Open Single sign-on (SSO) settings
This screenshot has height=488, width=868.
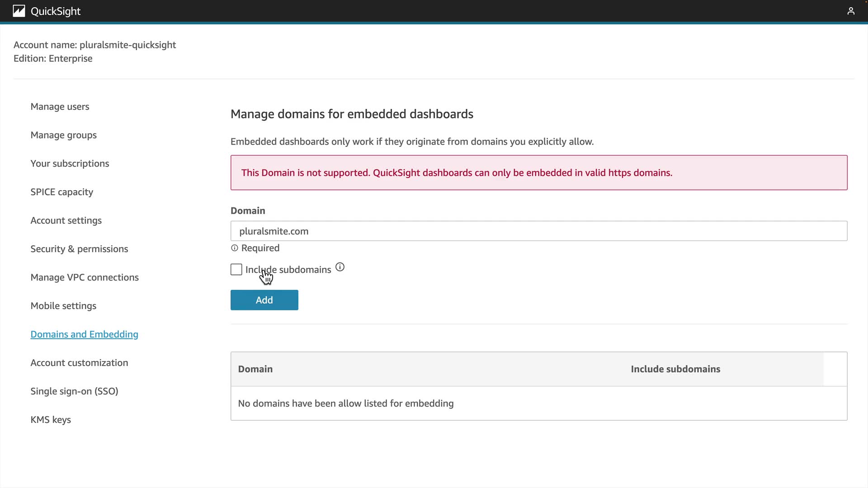point(74,391)
